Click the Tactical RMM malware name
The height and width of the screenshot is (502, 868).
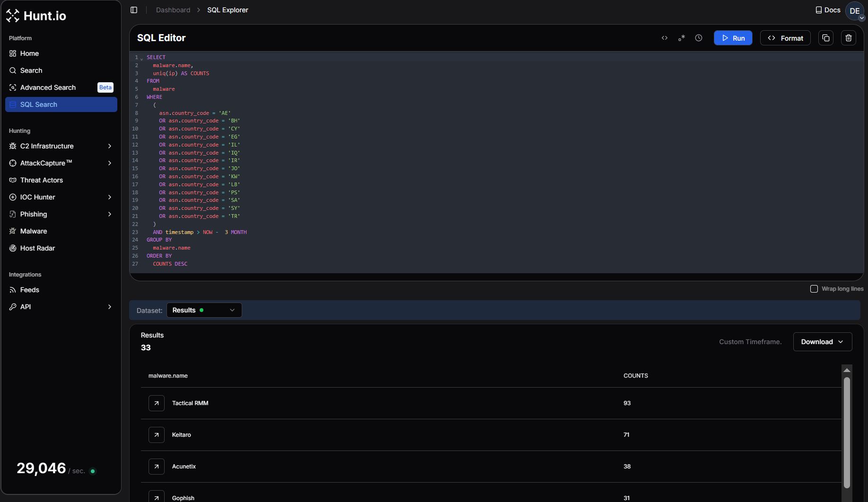point(190,403)
